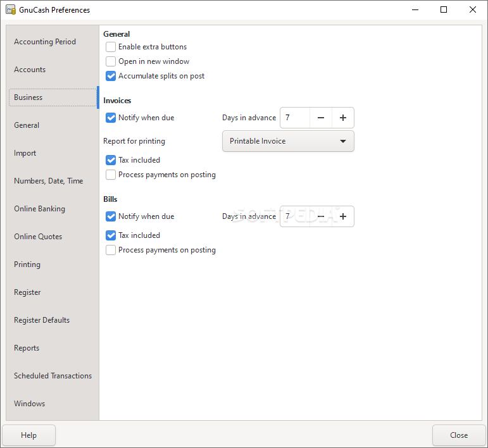Enable Invoices Process payments on posting
Image resolution: width=488 pixels, height=448 pixels.
click(x=111, y=175)
